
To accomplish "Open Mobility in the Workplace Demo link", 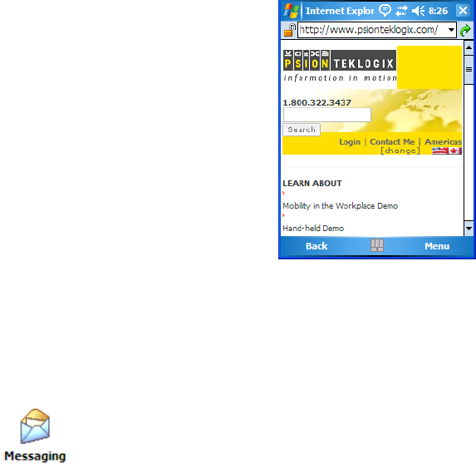I will coord(340,206).
